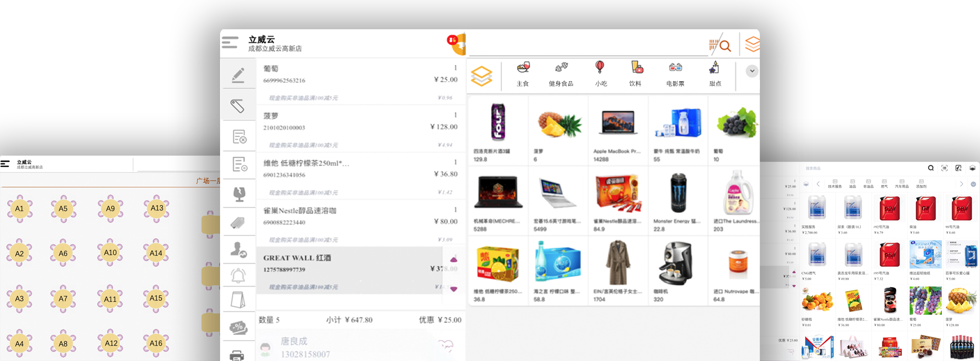980x361 pixels.
Task: Open the 非油品 tab in right window
Action: 868,184
